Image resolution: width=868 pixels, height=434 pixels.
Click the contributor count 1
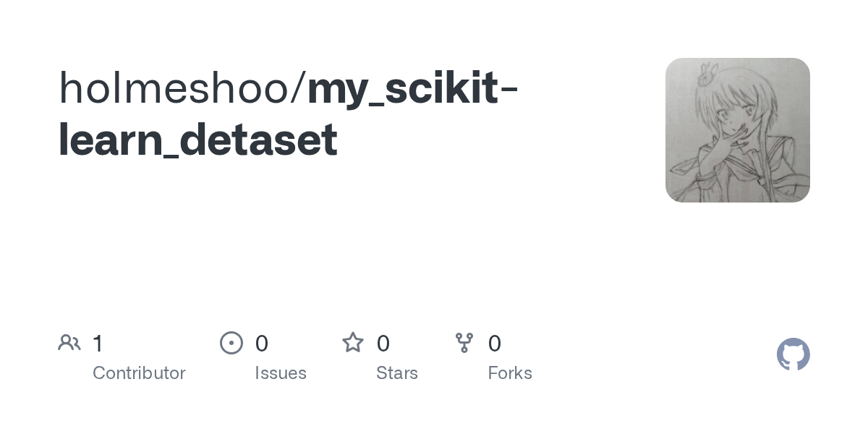pyautogui.click(x=98, y=344)
